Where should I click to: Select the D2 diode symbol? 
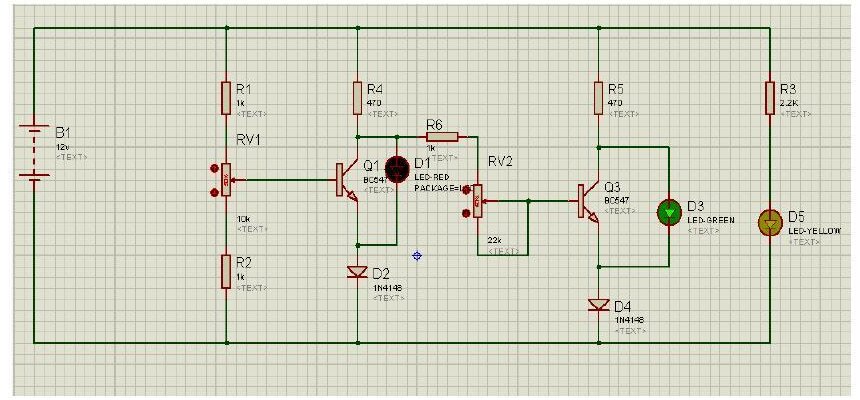tap(357, 272)
